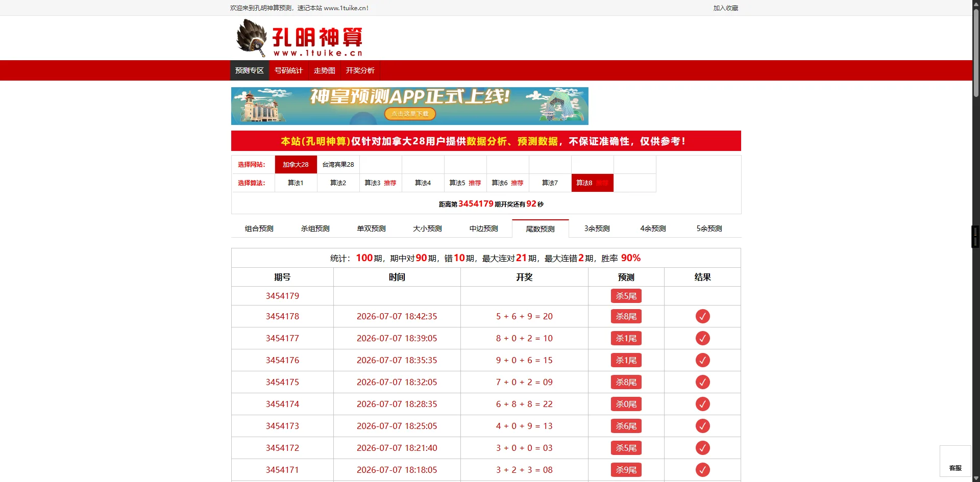The width and height of the screenshot is (980, 482).
Task: Click the 杀5尾 prediction badge for 3454179
Action: (x=626, y=296)
